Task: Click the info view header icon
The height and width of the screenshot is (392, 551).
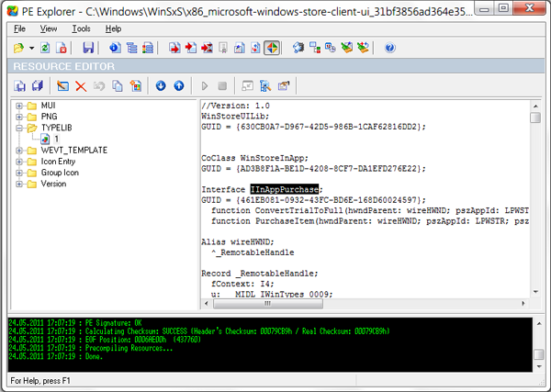Action: tap(115, 48)
